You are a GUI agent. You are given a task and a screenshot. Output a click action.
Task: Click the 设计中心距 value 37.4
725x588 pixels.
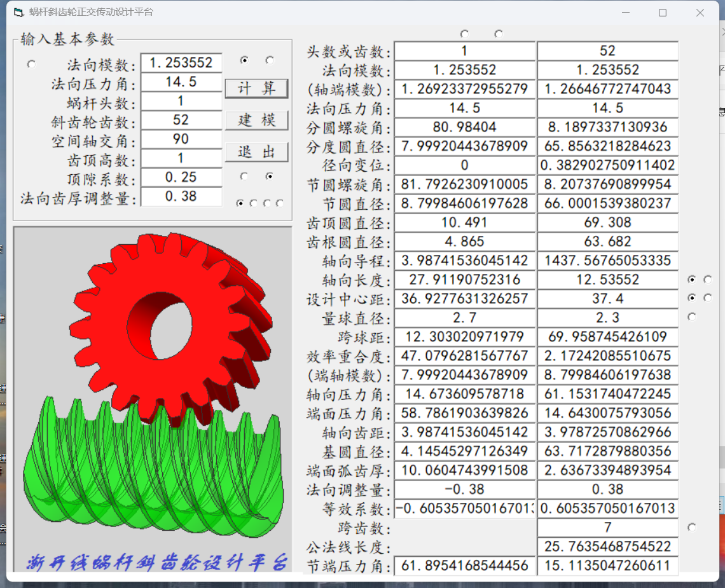tap(607, 299)
